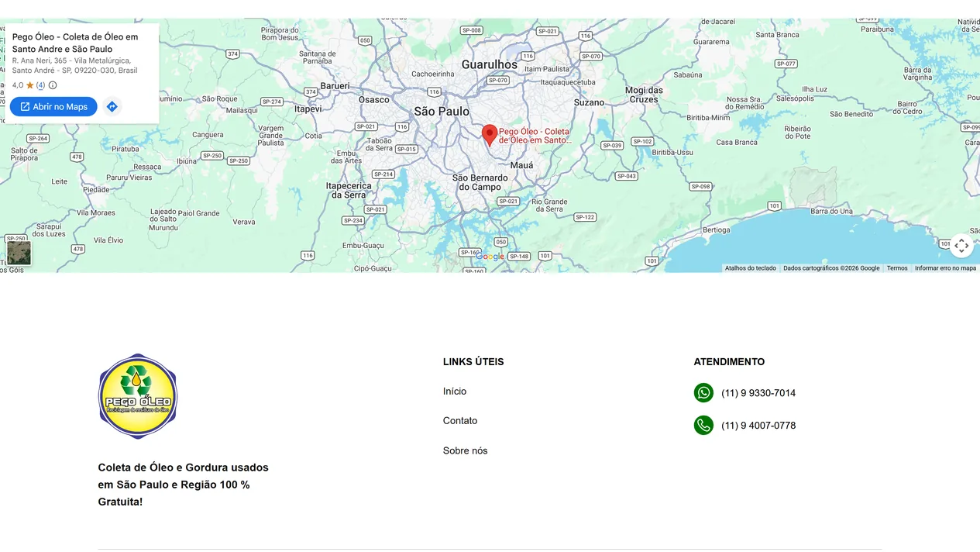Open Atalhos do teclado on map
The image size is (980, 552).
tap(750, 268)
